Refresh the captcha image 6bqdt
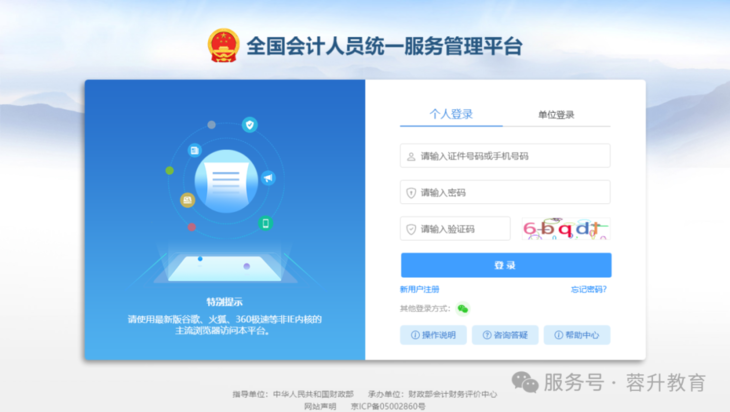 coord(566,229)
